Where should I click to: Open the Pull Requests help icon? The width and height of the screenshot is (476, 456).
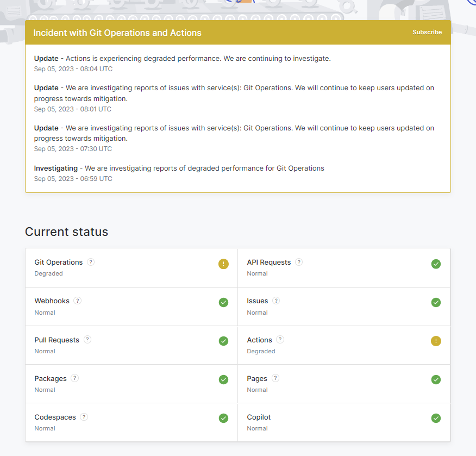87,340
